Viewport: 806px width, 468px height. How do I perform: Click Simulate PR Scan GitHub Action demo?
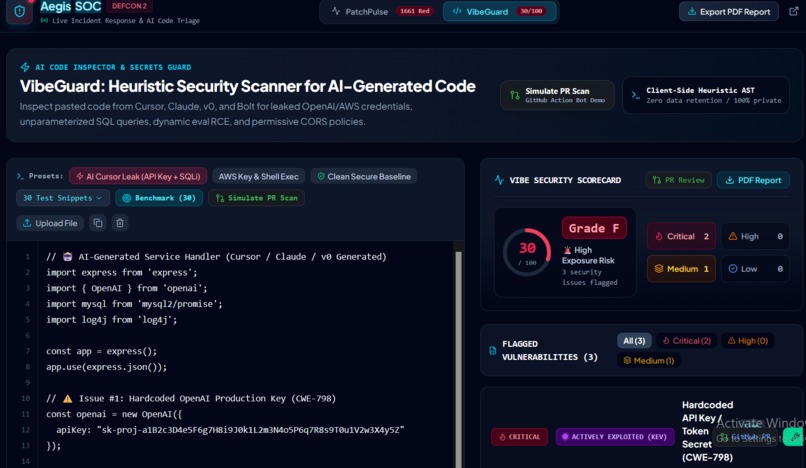click(x=557, y=95)
